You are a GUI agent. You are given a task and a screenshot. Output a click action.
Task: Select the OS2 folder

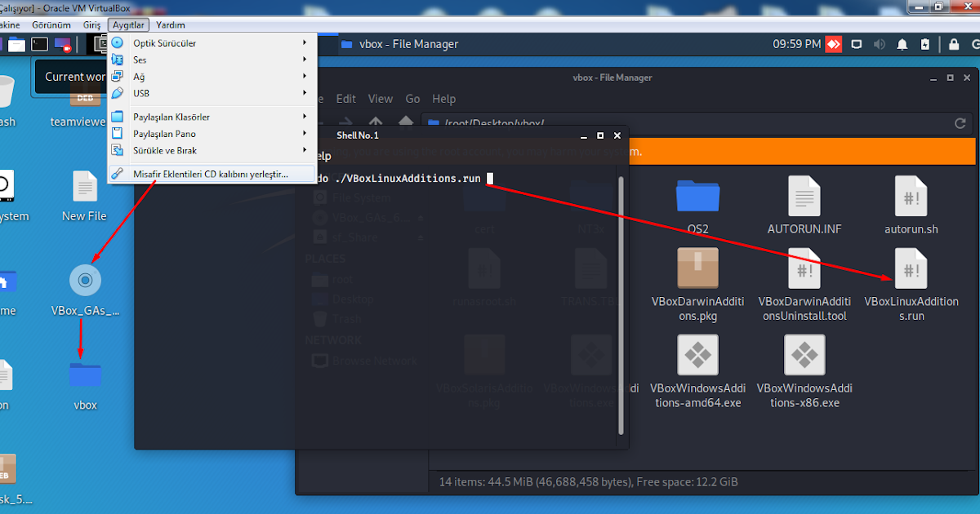697,206
